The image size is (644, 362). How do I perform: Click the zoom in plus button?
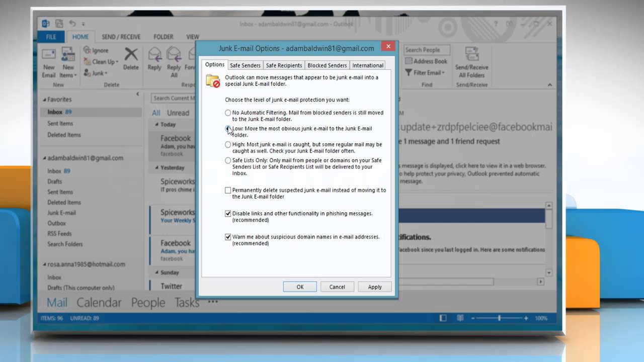click(526, 318)
